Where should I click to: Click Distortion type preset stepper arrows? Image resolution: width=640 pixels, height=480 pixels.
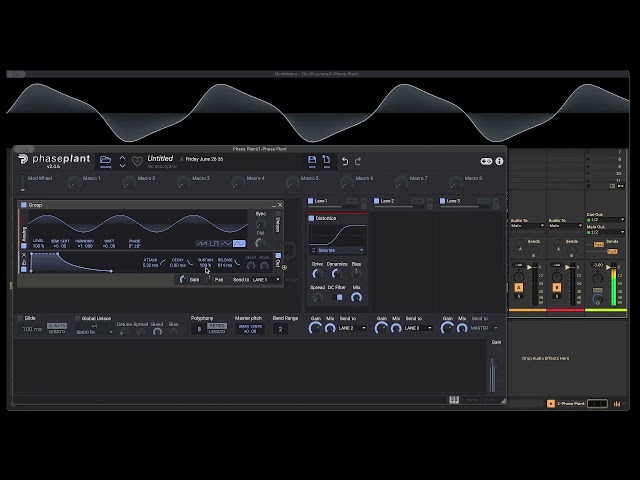(313, 250)
